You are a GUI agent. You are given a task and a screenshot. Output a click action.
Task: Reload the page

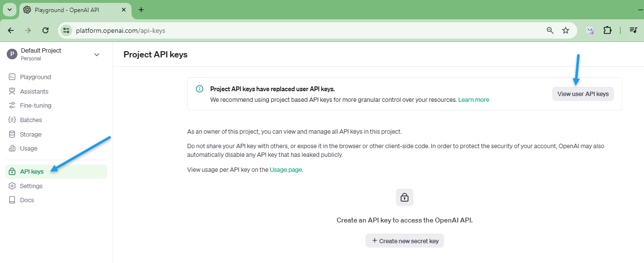click(45, 30)
